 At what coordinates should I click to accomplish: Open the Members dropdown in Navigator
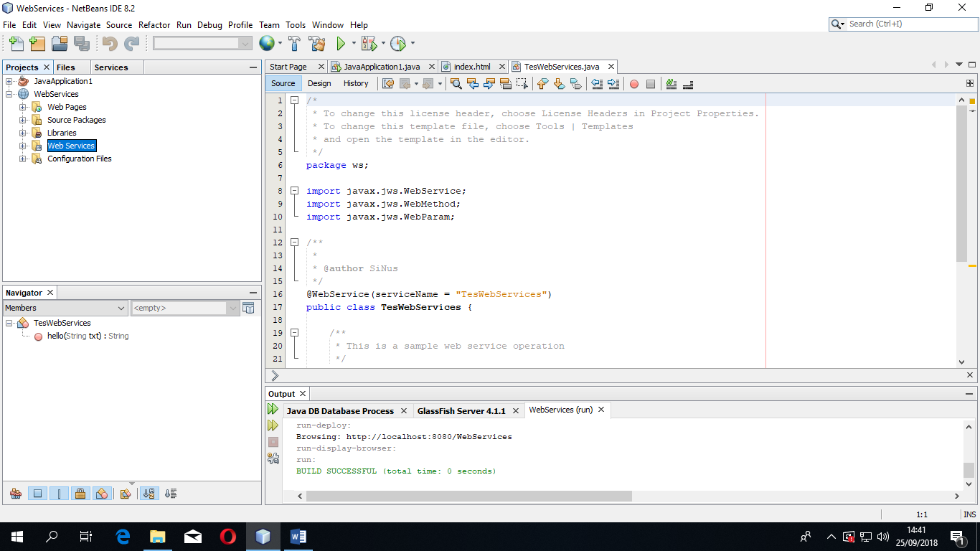point(65,308)
